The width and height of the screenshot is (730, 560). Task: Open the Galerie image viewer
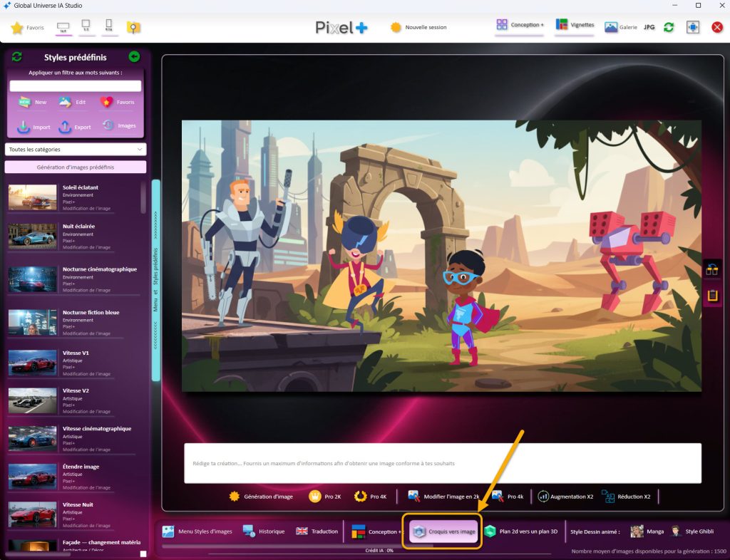click(620, 27)
